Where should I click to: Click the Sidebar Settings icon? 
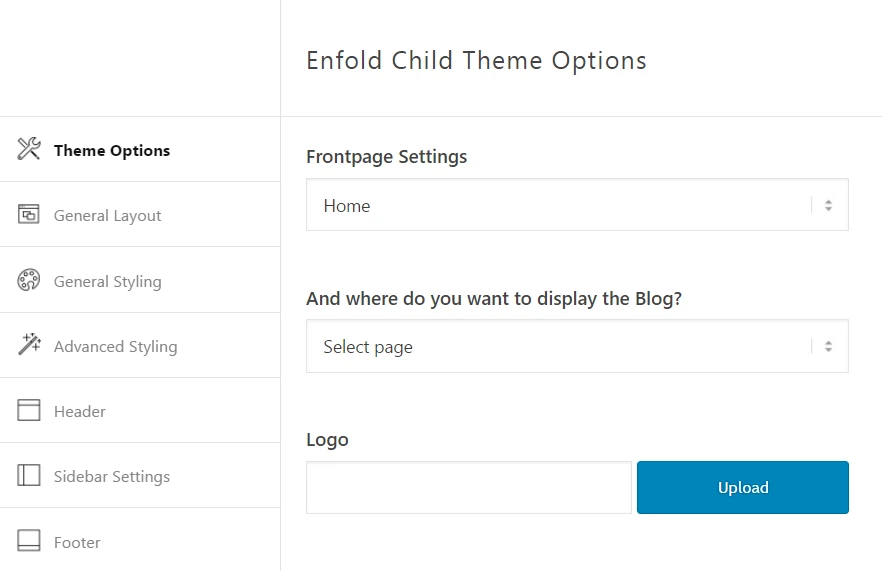(29, 476)
